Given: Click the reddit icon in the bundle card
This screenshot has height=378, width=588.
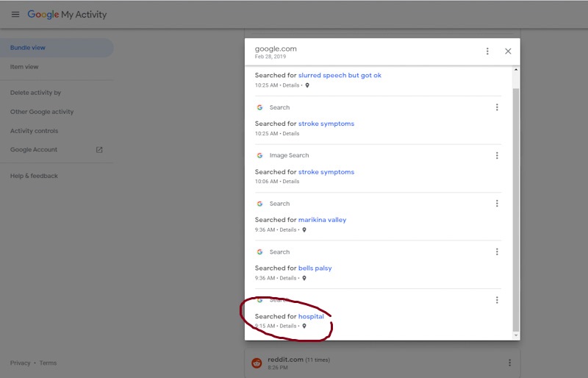Looking at the screenshot, I should click(257, 363).
